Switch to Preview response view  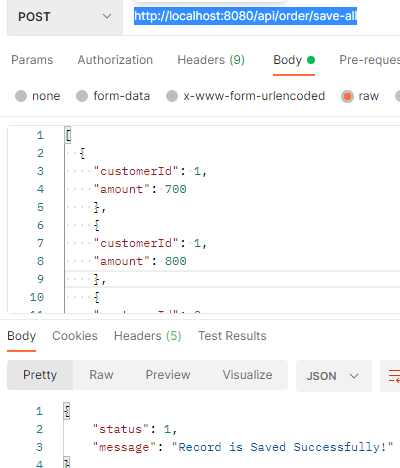(168, 375)
